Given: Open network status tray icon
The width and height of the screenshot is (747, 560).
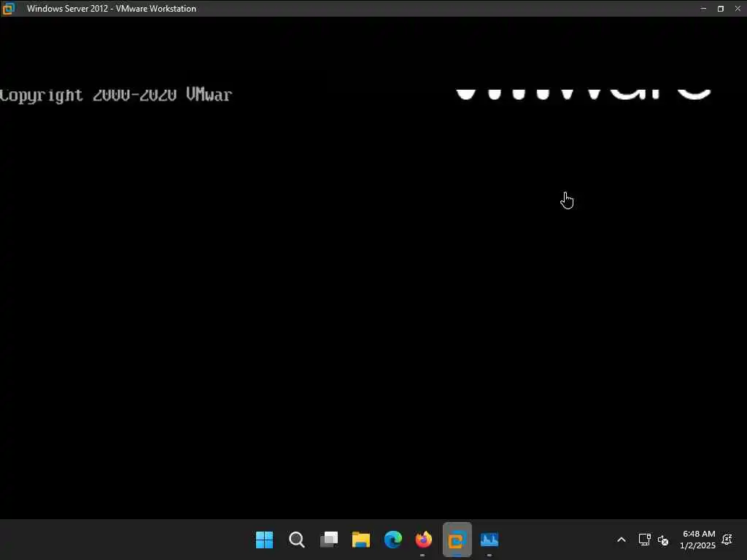Looking at the screenshot, I should (x=644, y=540).
